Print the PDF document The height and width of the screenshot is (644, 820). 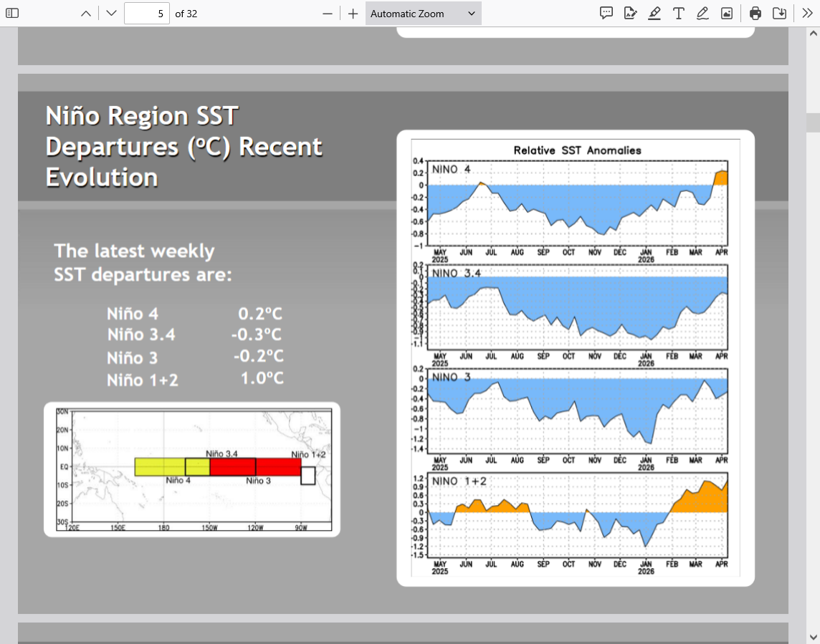tap(755, 13)
